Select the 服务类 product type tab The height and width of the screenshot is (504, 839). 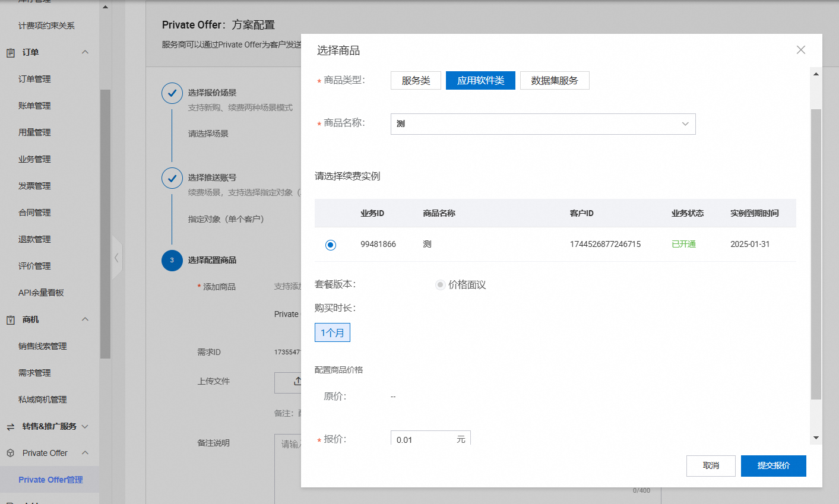coord(416,81)
